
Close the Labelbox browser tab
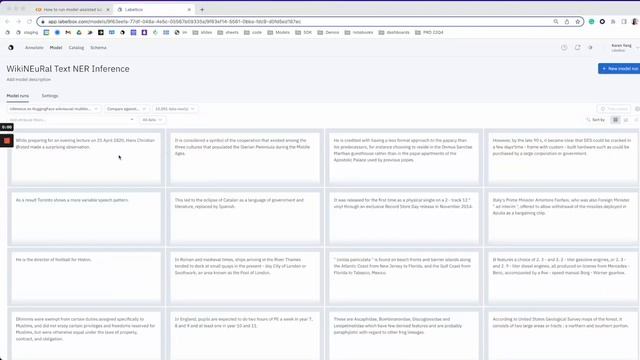click(189, 9)
